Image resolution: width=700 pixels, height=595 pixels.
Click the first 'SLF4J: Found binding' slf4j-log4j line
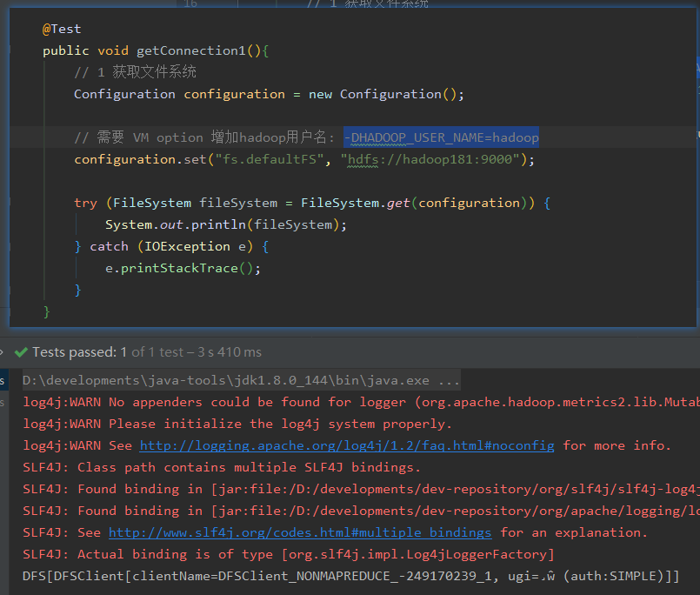coord(361,489)
